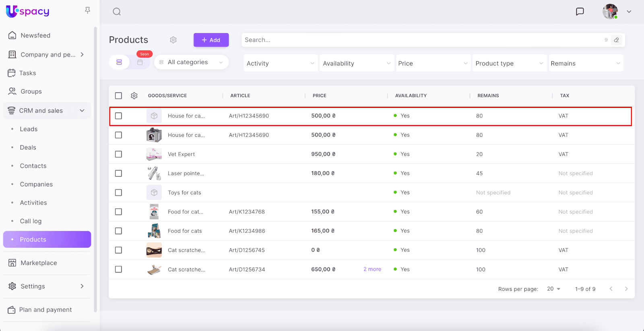Open Products settings gear next to title
Image resolution: width=644 pixels, height=331 pixels.
point(173,40)
